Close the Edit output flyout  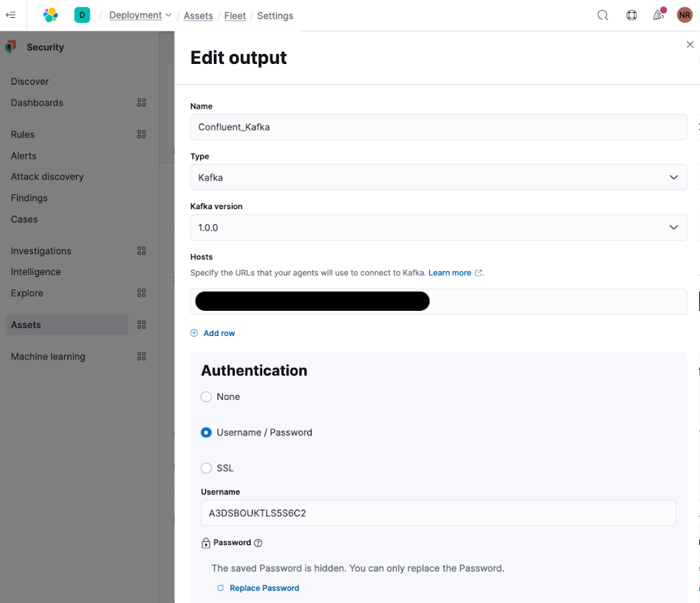(690, 45)
